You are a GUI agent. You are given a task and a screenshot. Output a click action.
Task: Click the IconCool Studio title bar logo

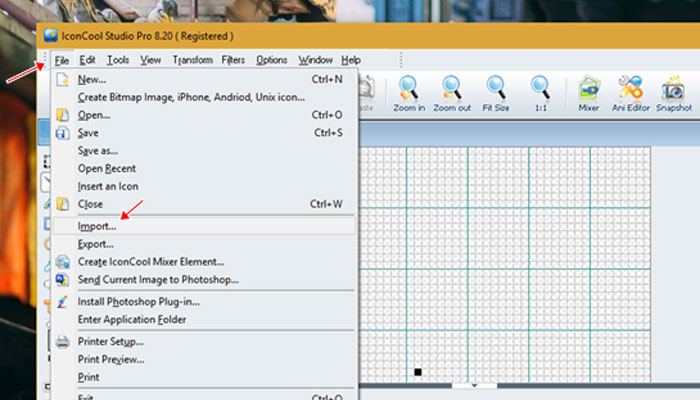click(50, 35)
